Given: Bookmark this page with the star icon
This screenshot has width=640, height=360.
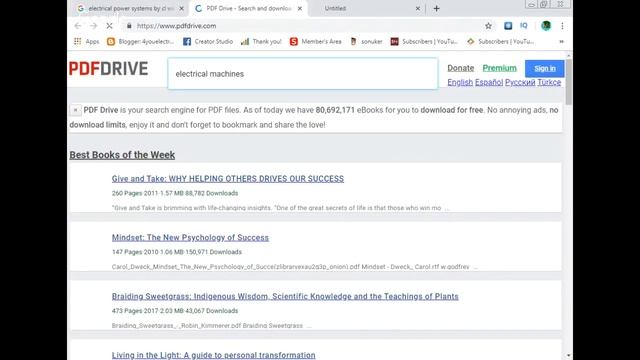Looking at the screenshot, I should [x=488, y=26].
